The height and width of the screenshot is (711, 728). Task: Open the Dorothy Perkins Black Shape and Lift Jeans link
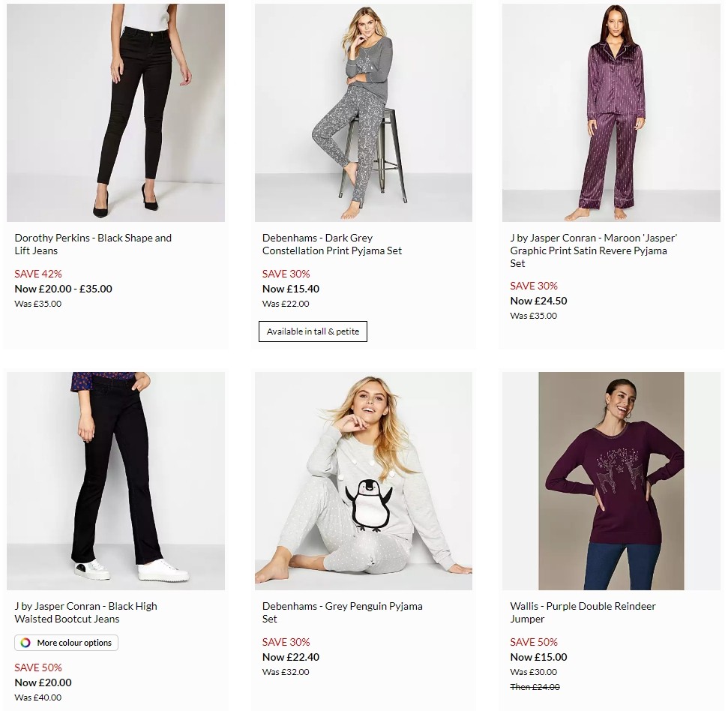(x=93, y=244)
